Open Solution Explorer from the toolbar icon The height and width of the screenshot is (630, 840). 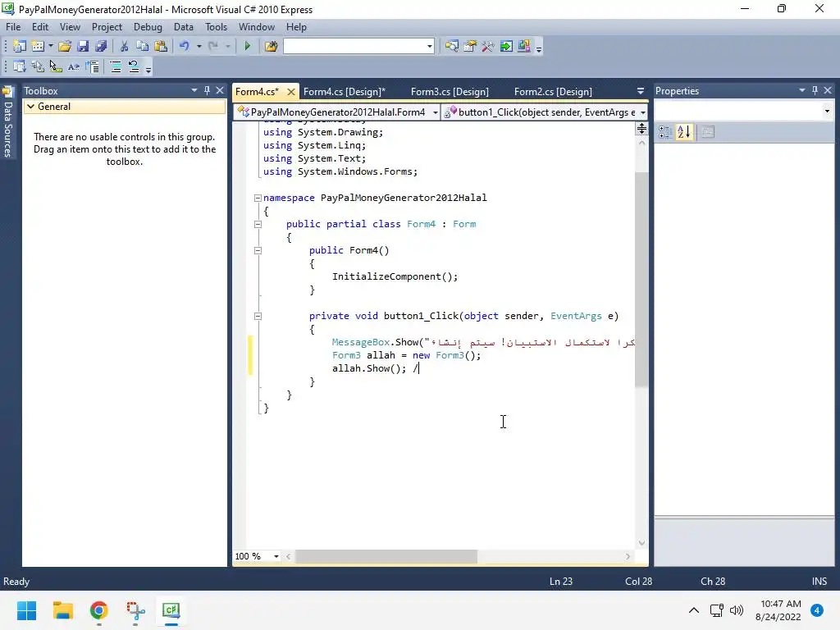point(452,47)
